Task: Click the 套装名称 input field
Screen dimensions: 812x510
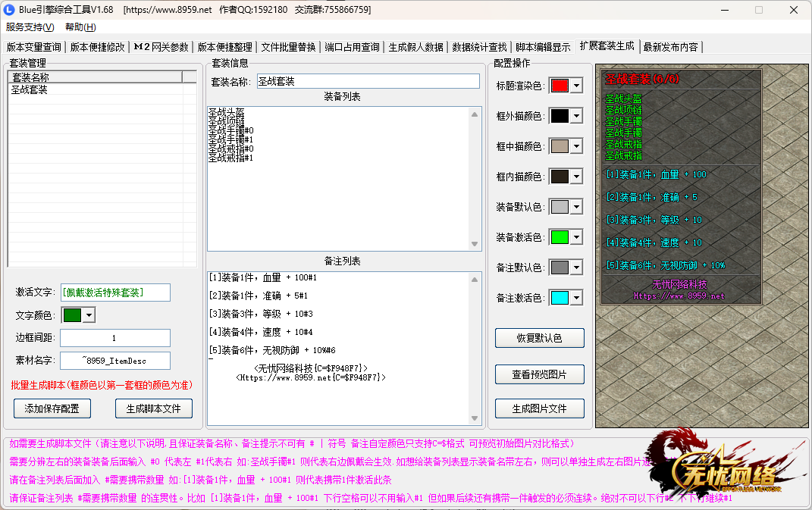Action: 368,81
